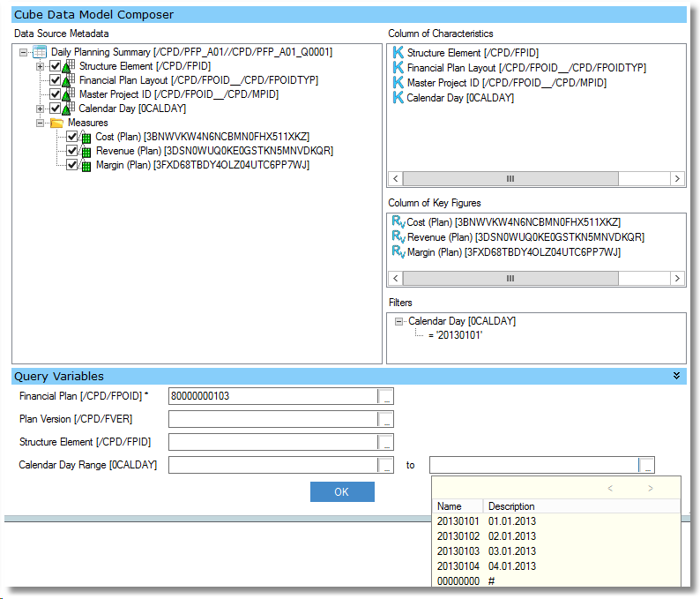This screenshot has height=599, width=700.
Task: Collapse the Daily Planning Summary root node
Action: [23, 52]
